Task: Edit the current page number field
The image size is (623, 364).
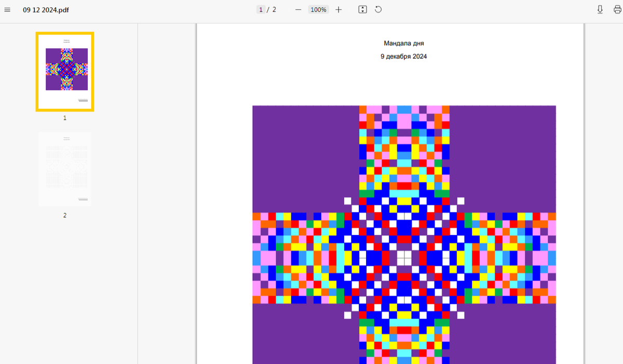Action: pyautogui.click(x=261, y=9)
